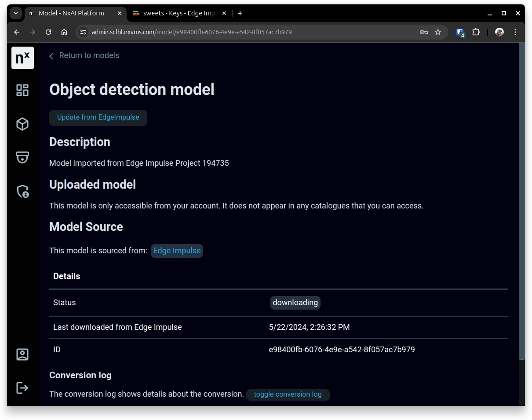The height and width of the screenshot is (420, 532).
Task: Reload the page with the refresh icon
Action: tap(48, 32)
